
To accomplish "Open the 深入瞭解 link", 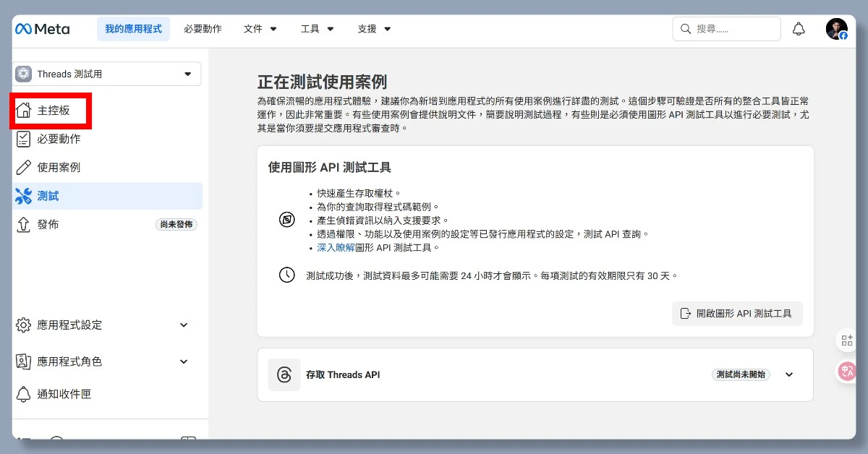I will pyautogui.click(x=336, y=247).
